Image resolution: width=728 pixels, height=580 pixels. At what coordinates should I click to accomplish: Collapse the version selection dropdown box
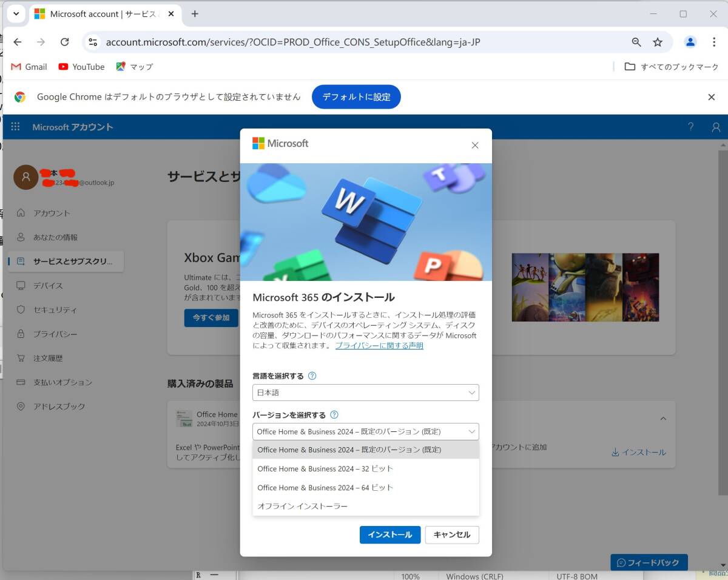[366, 431]
